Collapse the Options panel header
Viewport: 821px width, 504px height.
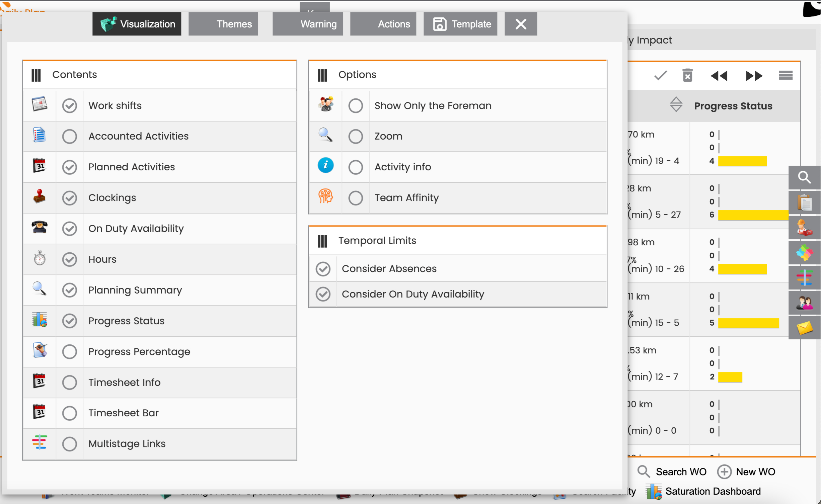(458, 75)
